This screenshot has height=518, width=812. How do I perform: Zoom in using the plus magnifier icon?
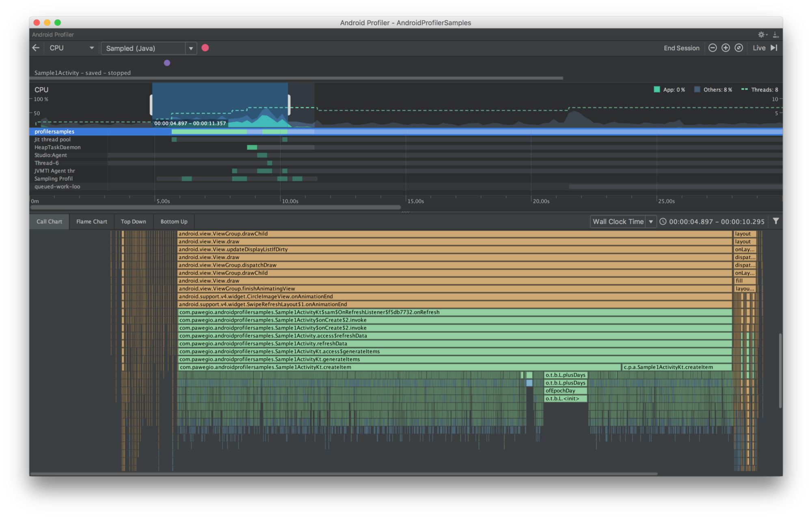(726, 48)
